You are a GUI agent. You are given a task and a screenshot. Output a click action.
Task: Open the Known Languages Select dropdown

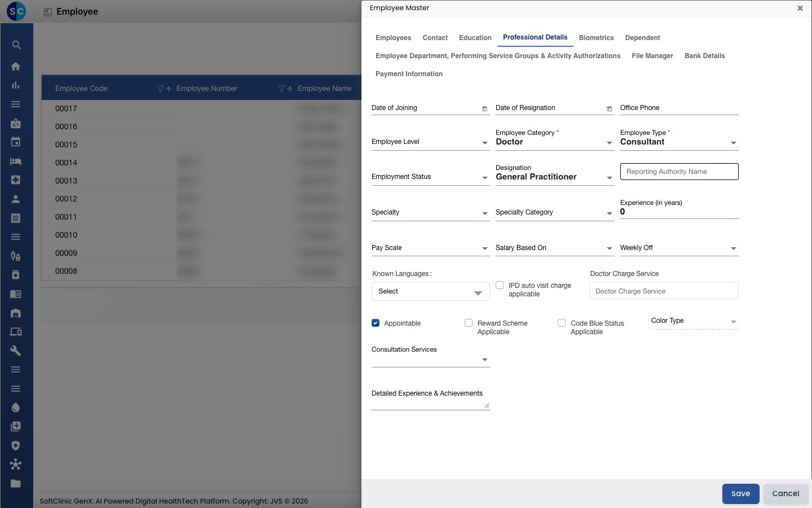(x=431, y=292)
